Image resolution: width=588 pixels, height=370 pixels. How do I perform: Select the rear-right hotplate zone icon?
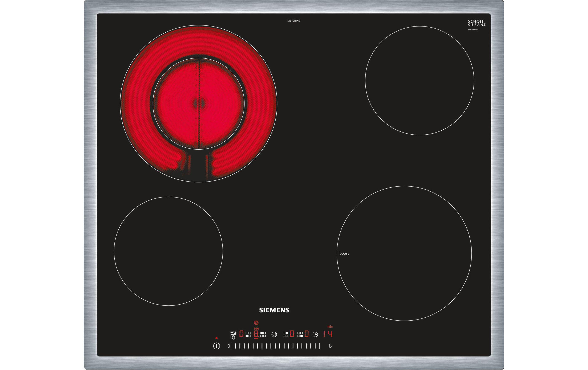coord(285,334)
